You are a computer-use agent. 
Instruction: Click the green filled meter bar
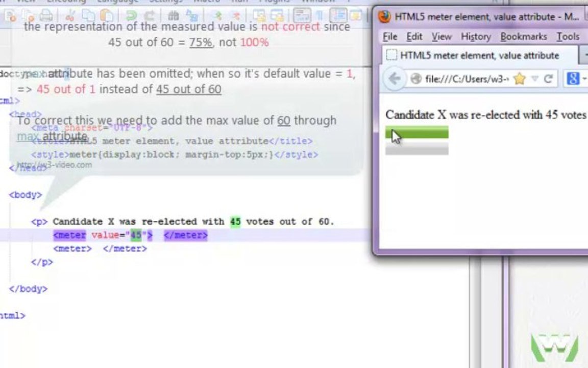pos(416,132)
